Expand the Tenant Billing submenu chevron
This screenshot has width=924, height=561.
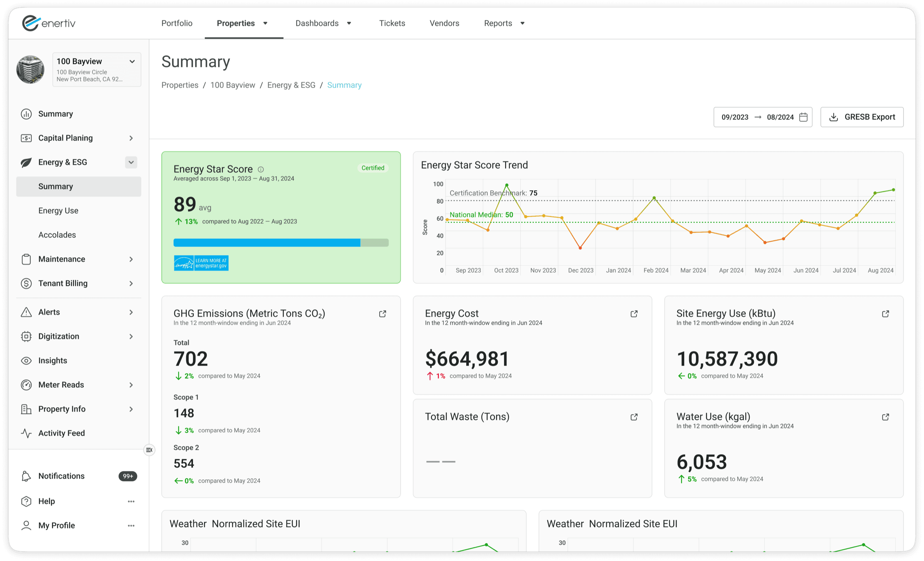(131, 284)
